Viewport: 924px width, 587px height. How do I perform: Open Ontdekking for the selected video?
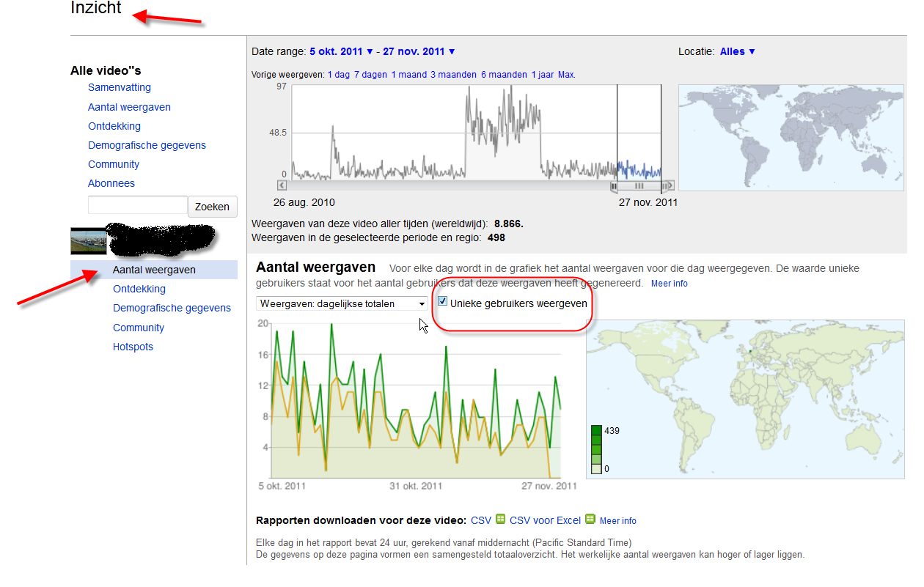click(x=139, y=289)
